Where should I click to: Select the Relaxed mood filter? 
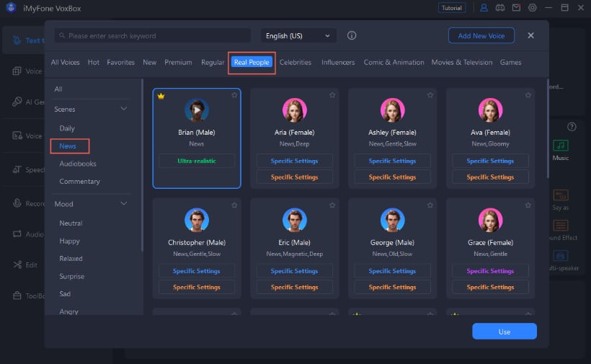pyautogui.click(x=71, y=259)
